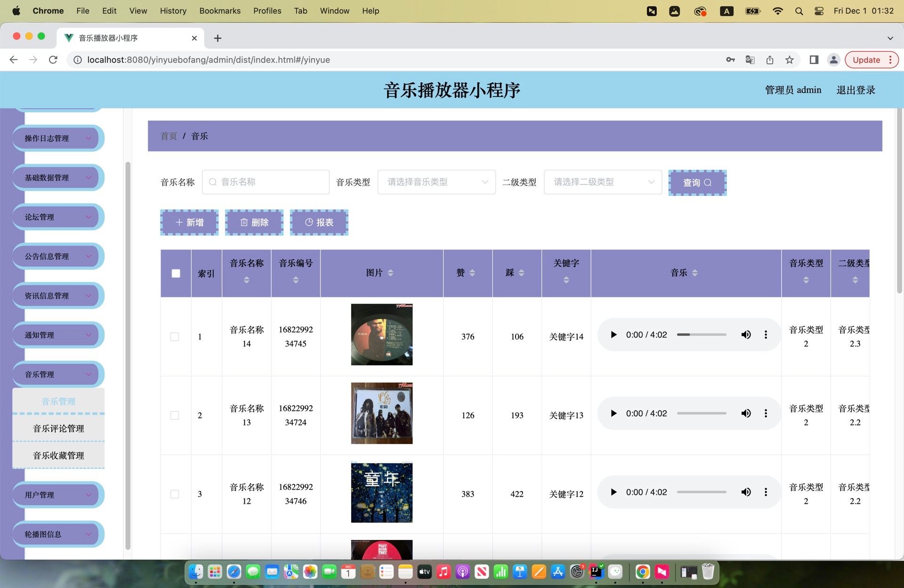Image resolution: width=904 pixels, height=588 pixels.
Task: Click the page reload icon
Action: coord(53,60)
